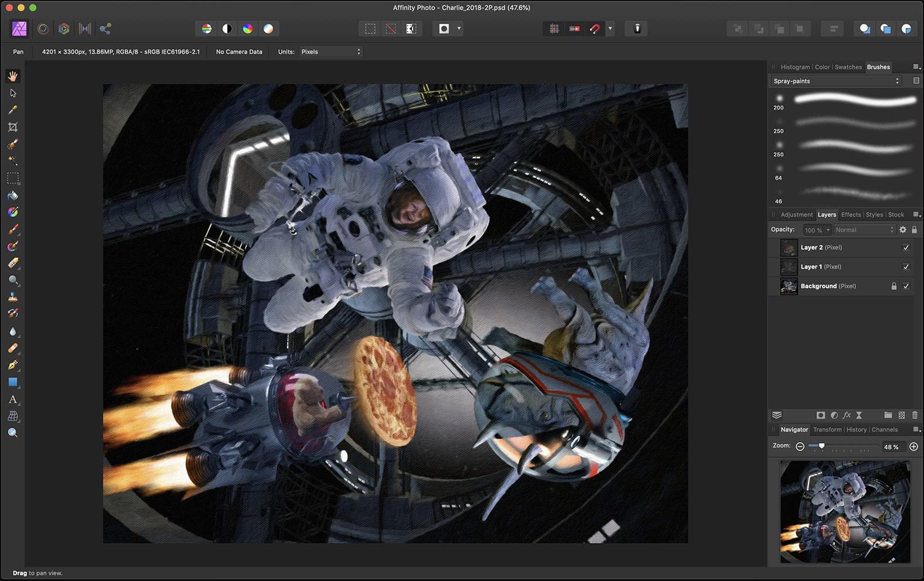The width and height of the screenshot is (924, 581).
Task: Select the Paint Brush tool
Action: click(x=13, y=229)
